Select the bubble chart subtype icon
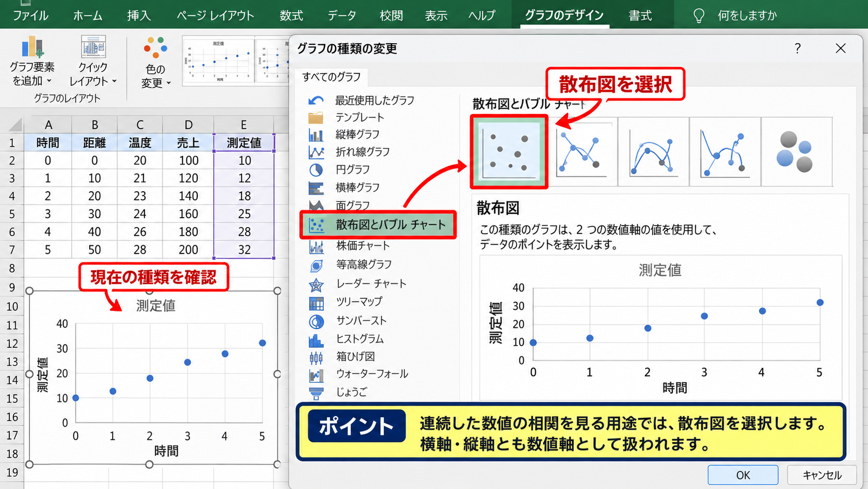Screen dimensions: 868x489 796,152
